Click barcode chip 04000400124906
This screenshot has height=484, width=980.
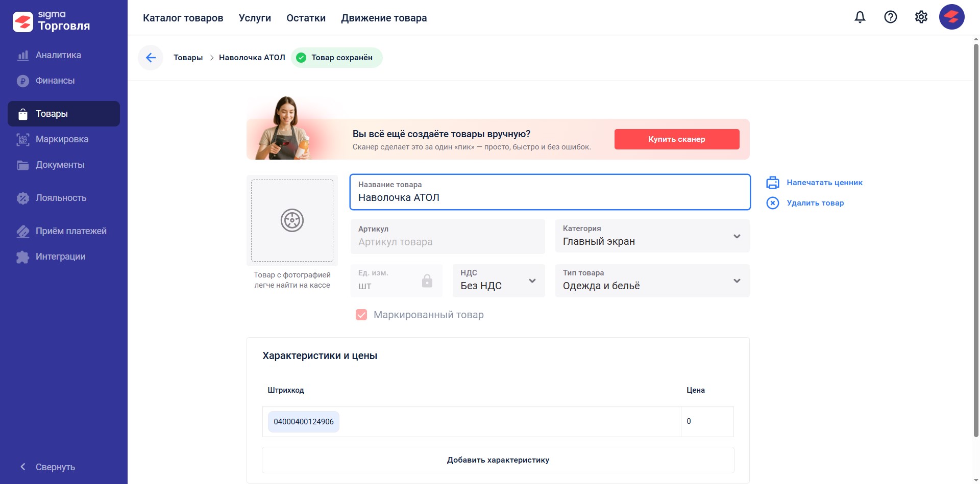(304, 422)
